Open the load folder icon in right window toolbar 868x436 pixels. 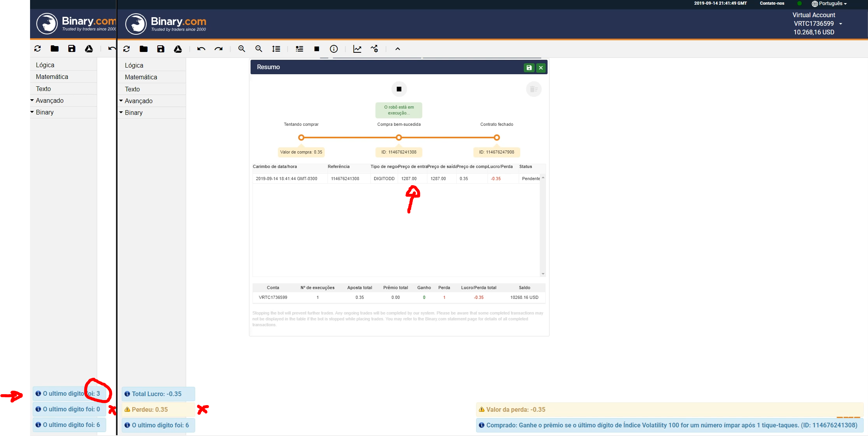pos(144,49)
